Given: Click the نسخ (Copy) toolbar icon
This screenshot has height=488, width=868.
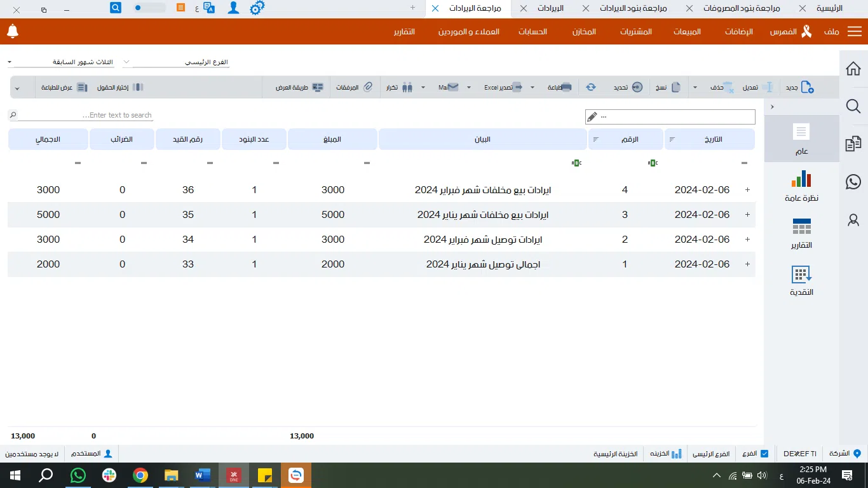Looking at the screenshot, I should point(675,87).
